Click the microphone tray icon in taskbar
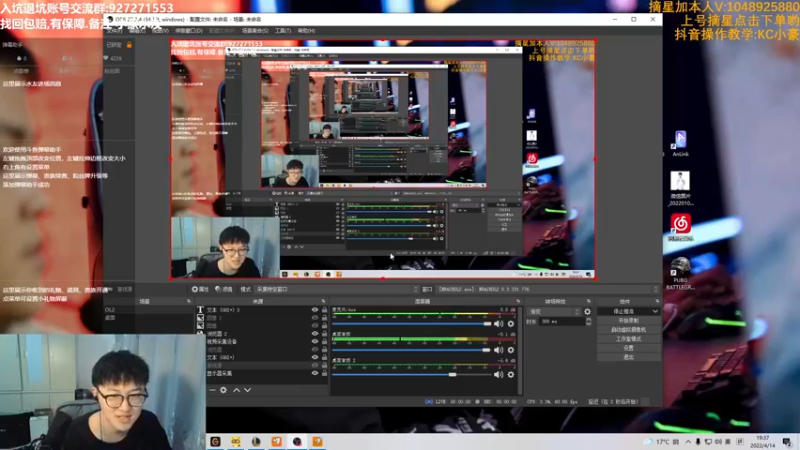800x450 pixels. 698,442
